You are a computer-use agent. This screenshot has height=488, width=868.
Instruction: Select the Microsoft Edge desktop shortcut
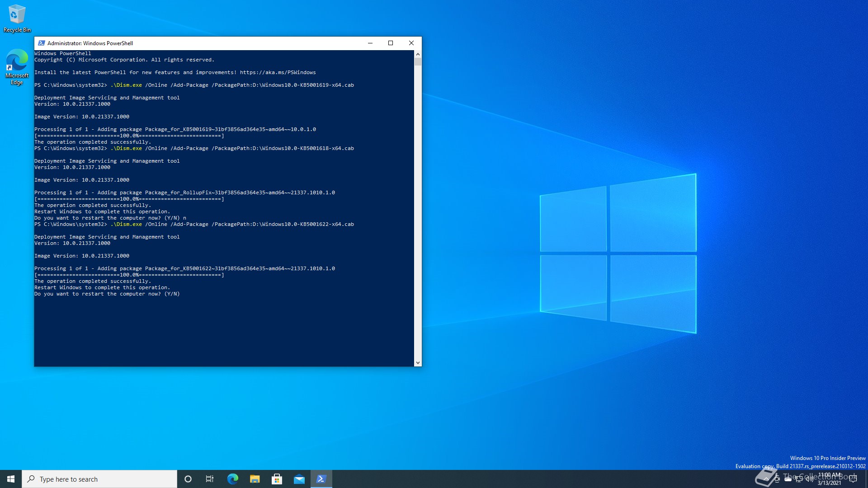tap(17, 67)
